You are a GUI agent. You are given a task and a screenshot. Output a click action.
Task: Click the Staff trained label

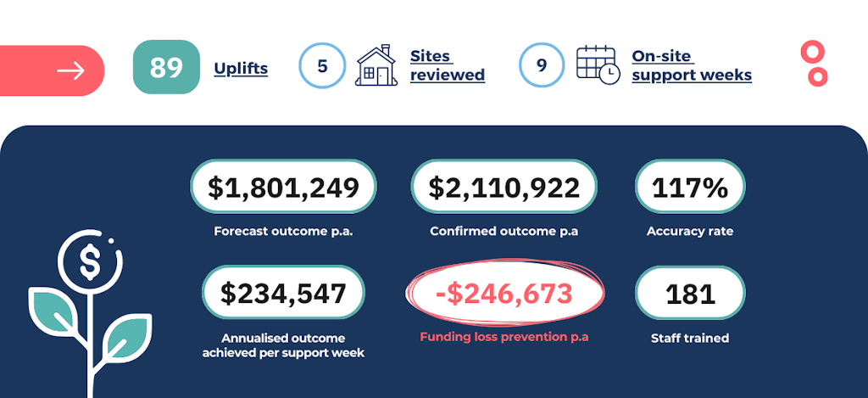tap(689, 338)
